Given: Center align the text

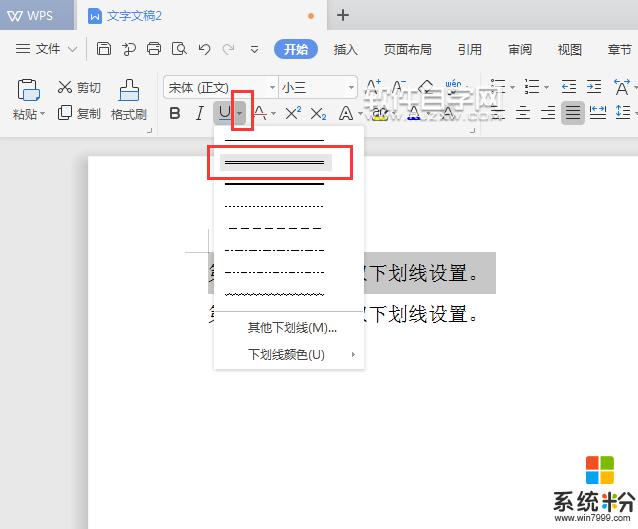Looking at the screenshot, I should [x=523, y=113].
